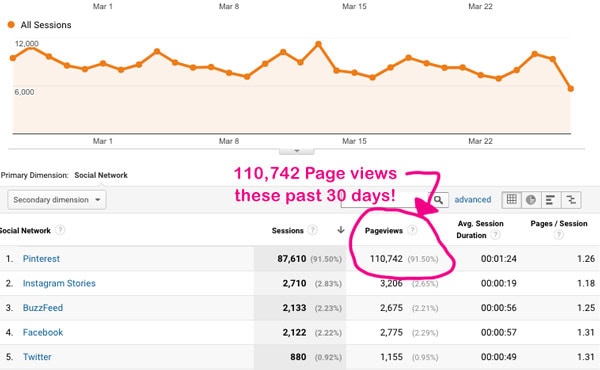The image size is (600, 370).
Task: Switch to the performance bar view icon
Action: (x=551, y=199)
